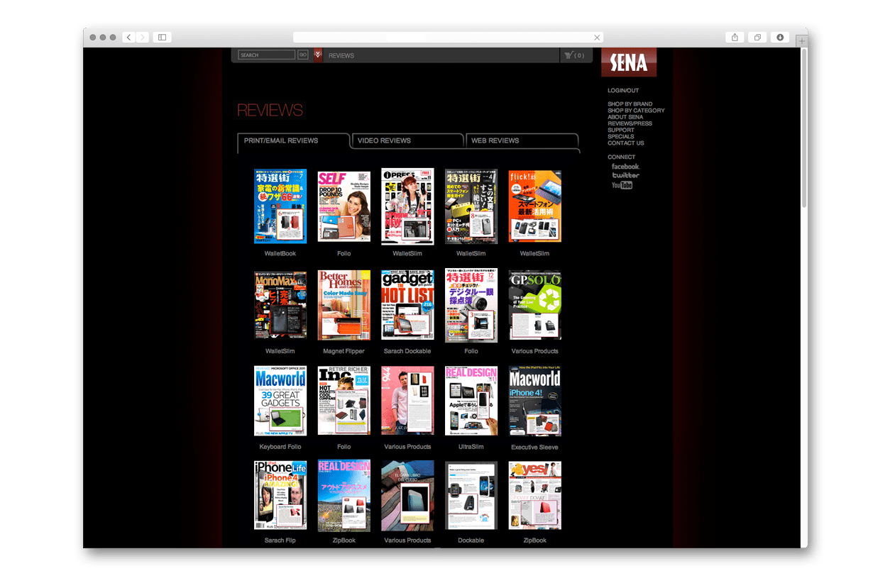895x588 pixels.
Task: Go to REVIEWS/PRESS in sidebar
Action: (x=630, y=123)
